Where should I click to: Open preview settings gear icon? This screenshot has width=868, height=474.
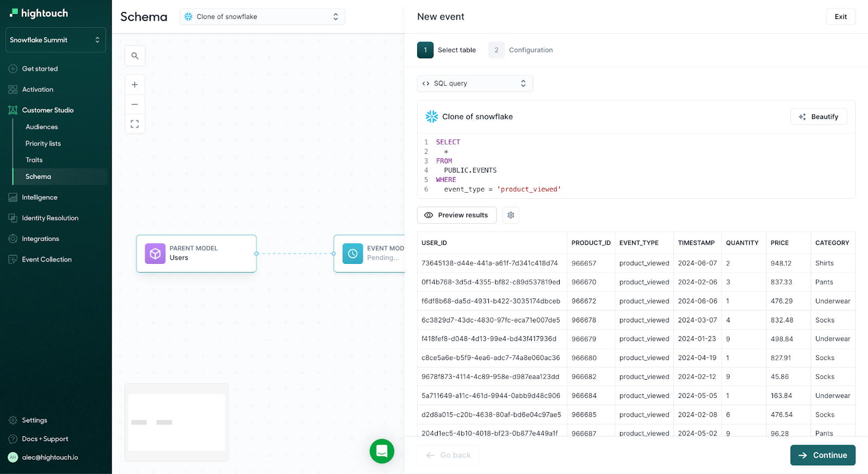pos(510,215)
